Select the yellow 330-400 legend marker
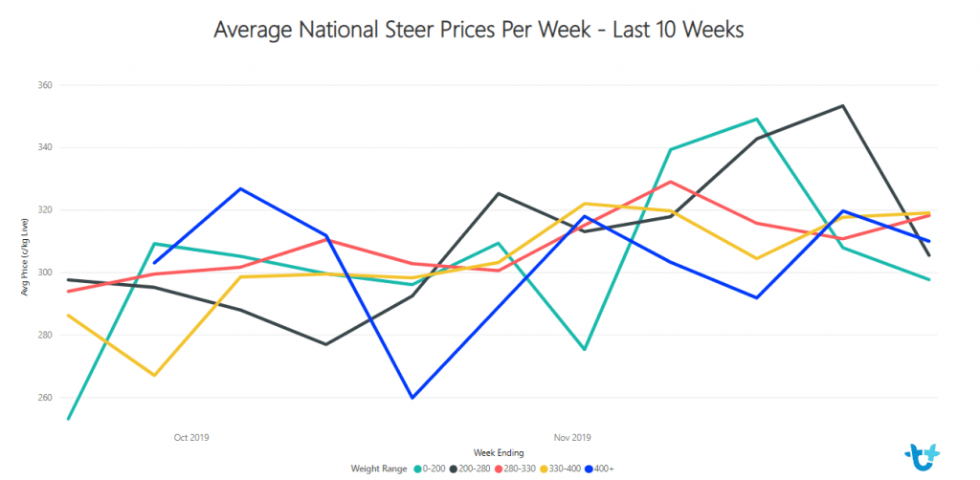This screenshot has width=980, height=480. pos(544,469)
